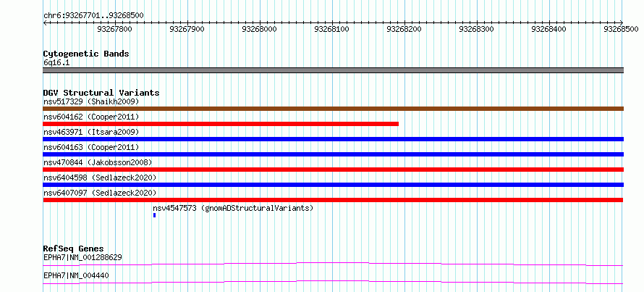Open the nsv517329 (Shaikh2009) label
Screen dimensions: 644x292
(91, 101)
